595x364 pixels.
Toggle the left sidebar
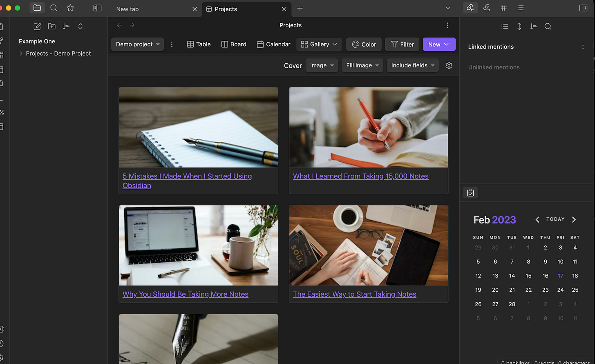tap(97, 8)
